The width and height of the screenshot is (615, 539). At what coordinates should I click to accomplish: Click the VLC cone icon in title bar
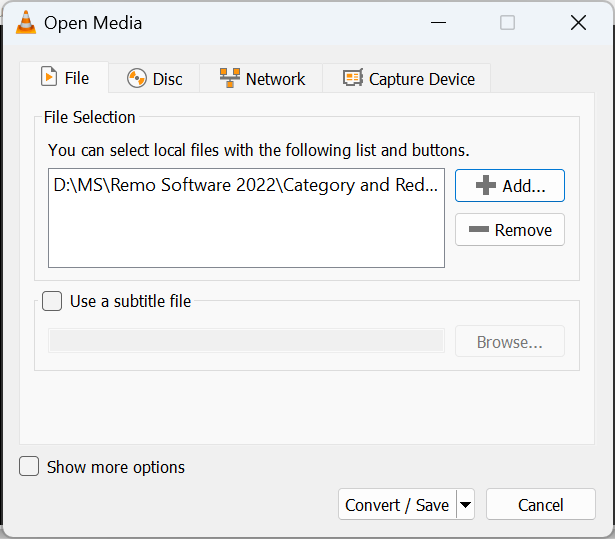[26, 22]
